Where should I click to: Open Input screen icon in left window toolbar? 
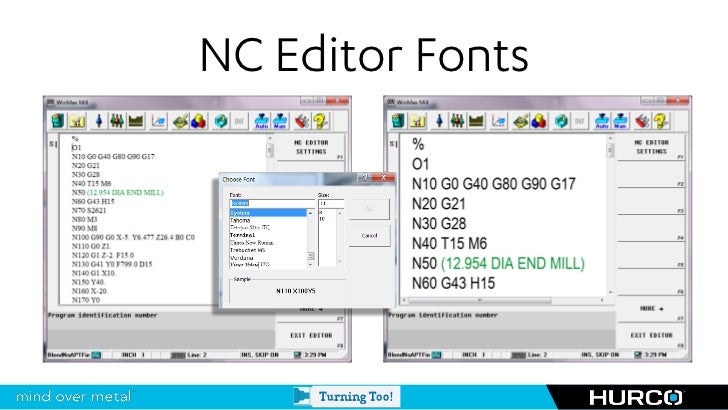58,121
